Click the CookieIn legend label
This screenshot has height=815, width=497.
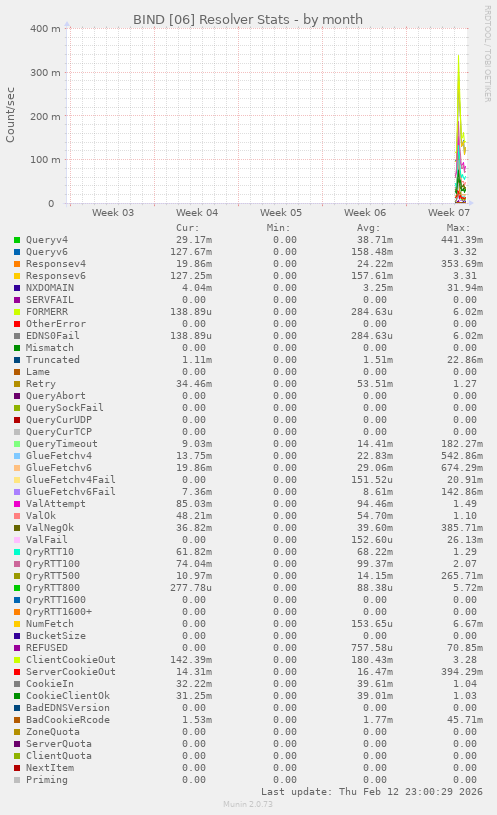tap(50, 683)
